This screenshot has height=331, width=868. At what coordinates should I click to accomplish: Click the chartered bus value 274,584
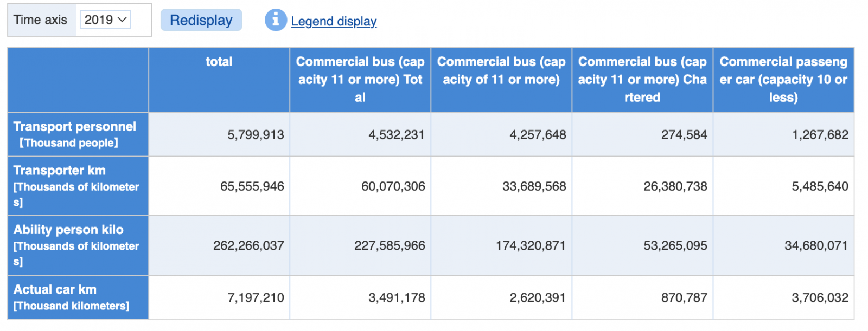pos(684,135)
